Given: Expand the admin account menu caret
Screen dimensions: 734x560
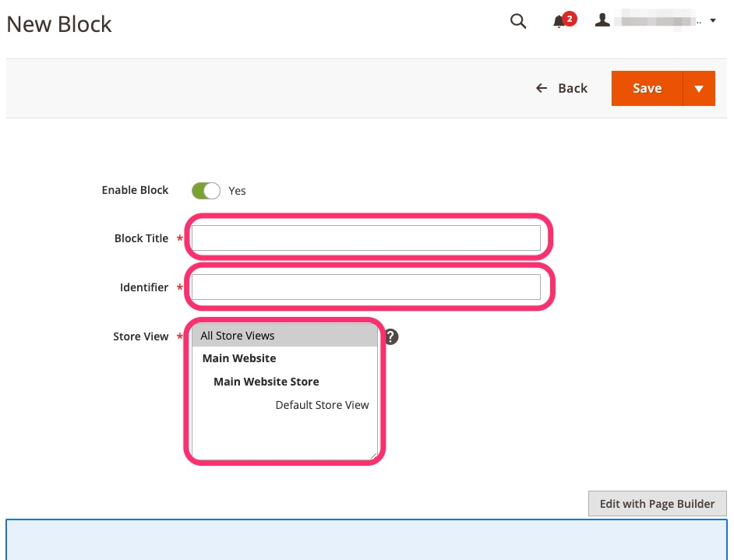Looking at the screenshot, I should pyautogui.click(x=714, y=20).
